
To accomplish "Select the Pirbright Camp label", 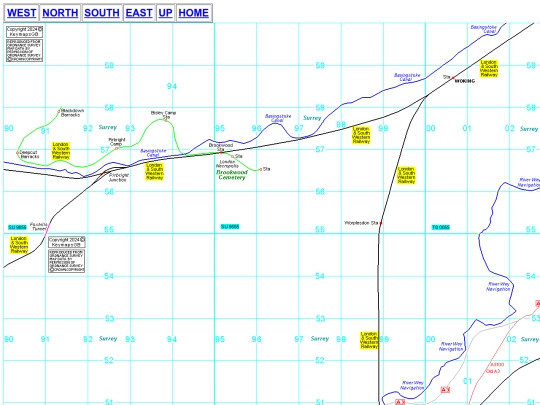I will click(117, 142).
